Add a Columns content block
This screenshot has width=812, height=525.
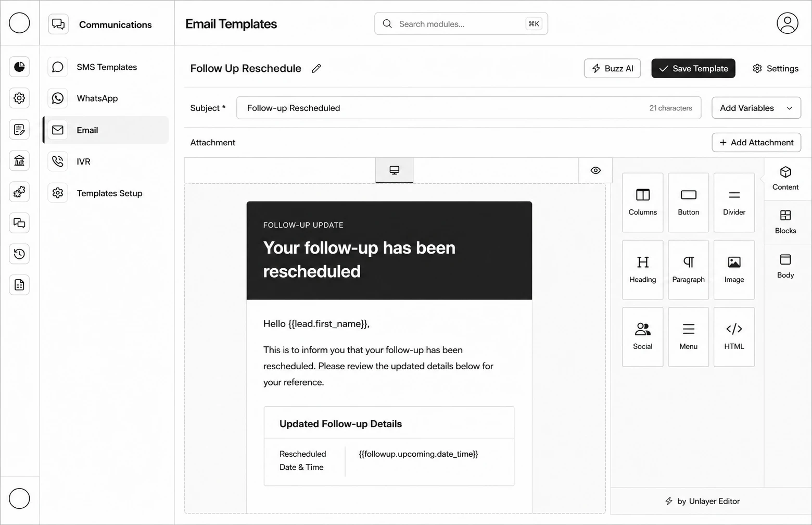coord(643,203)
